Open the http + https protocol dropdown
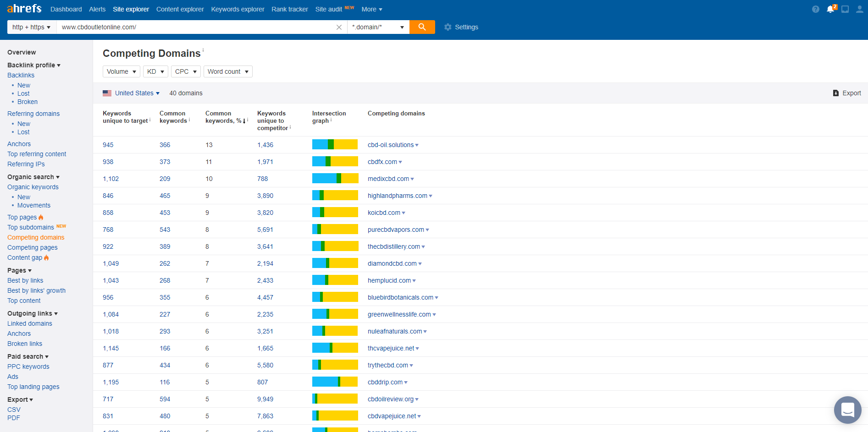 pos(32,27)
